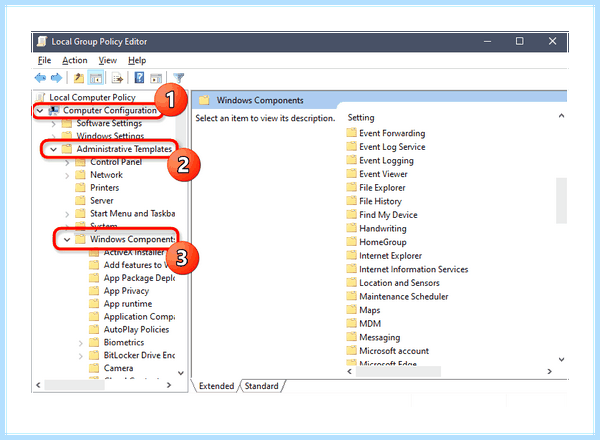Select Event Viewer in list
This screenshot has width=600, height=440.
[383, 174]
